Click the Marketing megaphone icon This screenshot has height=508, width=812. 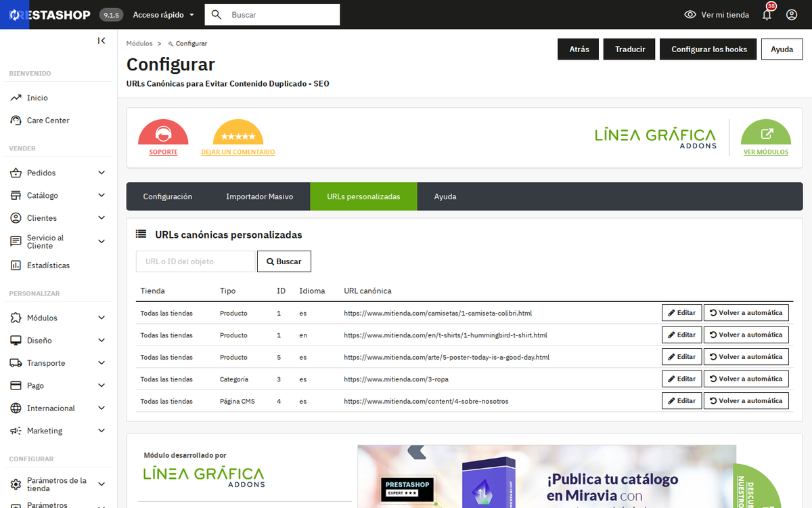coord(16,431)
